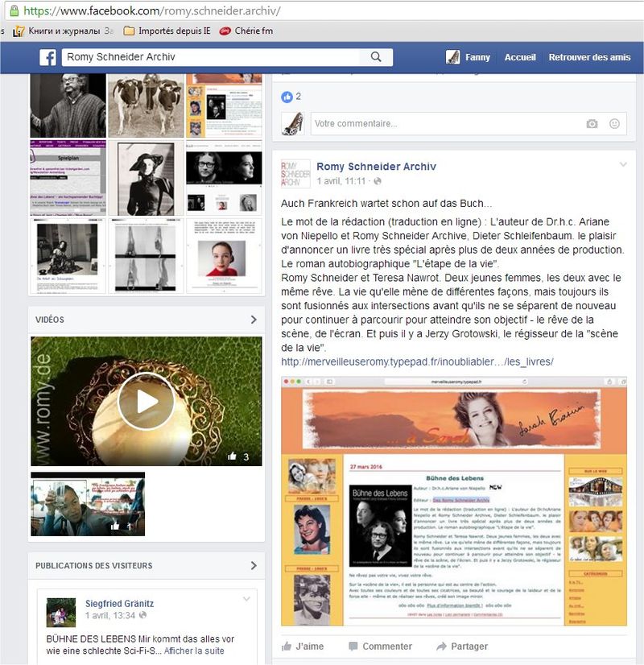Open Siegfried Gränitz profile link
Screen dimensions: 644x665
click(x=120, y=603)
